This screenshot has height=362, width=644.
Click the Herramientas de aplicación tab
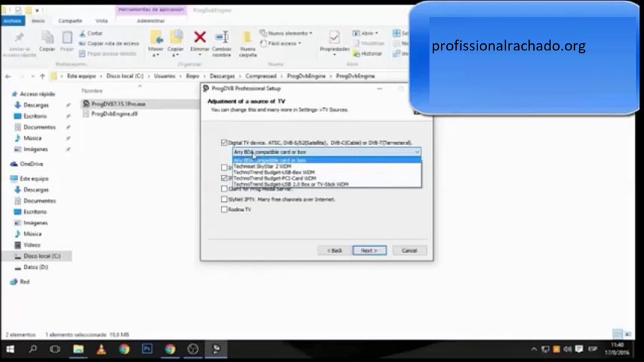pos(151,9)
